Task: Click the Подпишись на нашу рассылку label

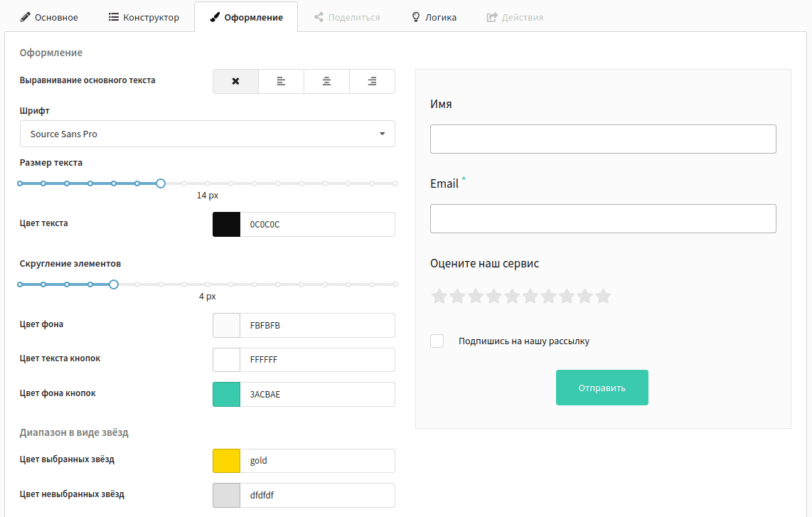Action: click(524, 341)
